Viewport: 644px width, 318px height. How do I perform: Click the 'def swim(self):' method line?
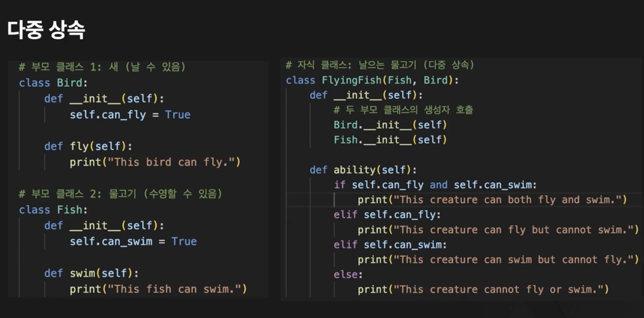coord(91,273)
